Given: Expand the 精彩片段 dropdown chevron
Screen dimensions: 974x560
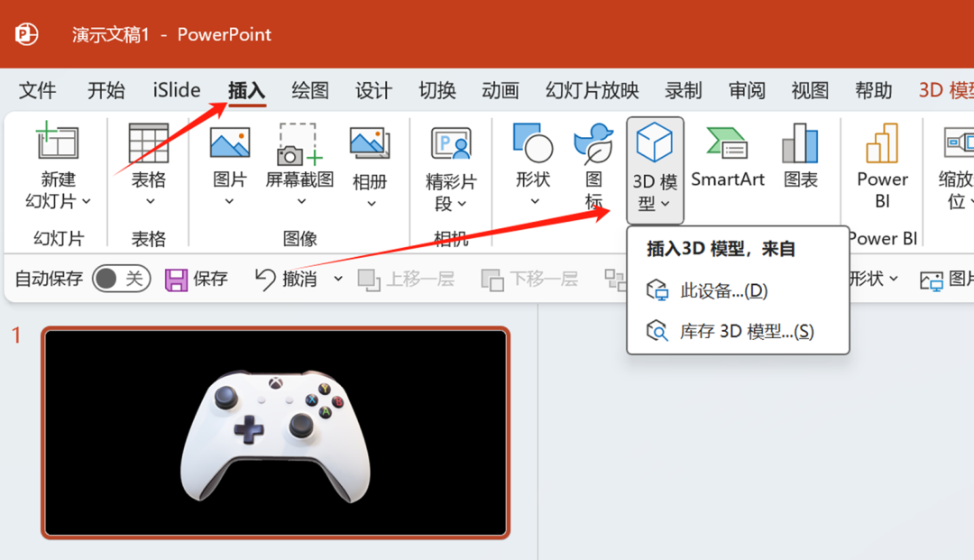Looking at the screenshot, I should pyautogui.click(x=462, y=204).
